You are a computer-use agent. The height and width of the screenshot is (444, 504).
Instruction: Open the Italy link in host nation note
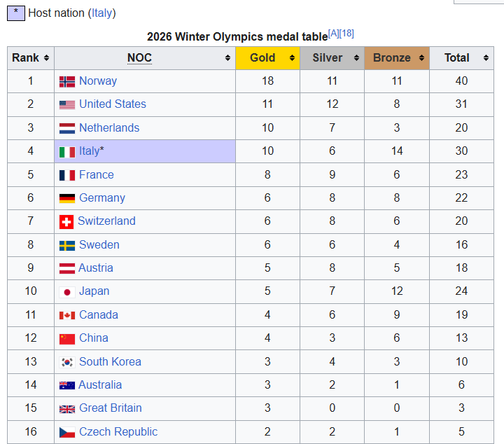point(101,13)
